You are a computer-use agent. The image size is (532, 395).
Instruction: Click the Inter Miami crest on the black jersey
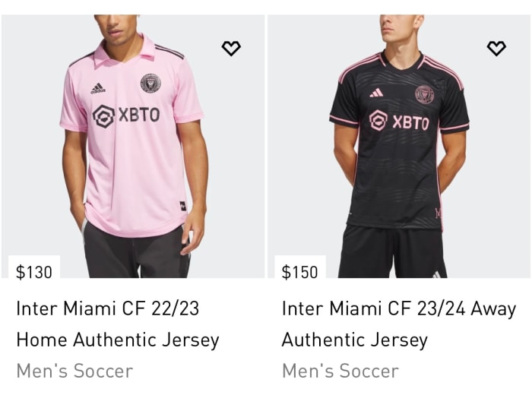[x=424, y=94]
